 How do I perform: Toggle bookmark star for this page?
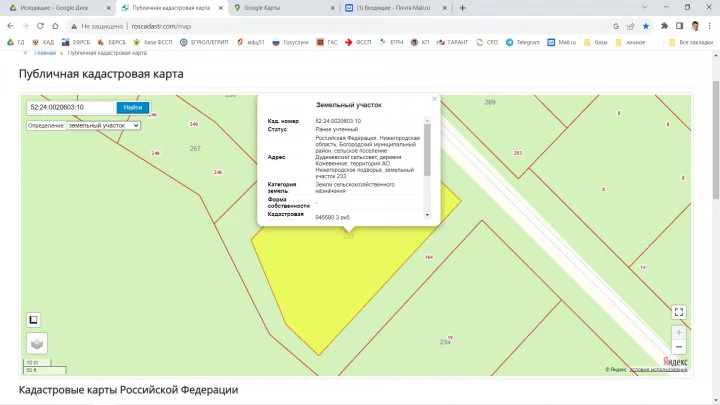[x=646, y=26]
